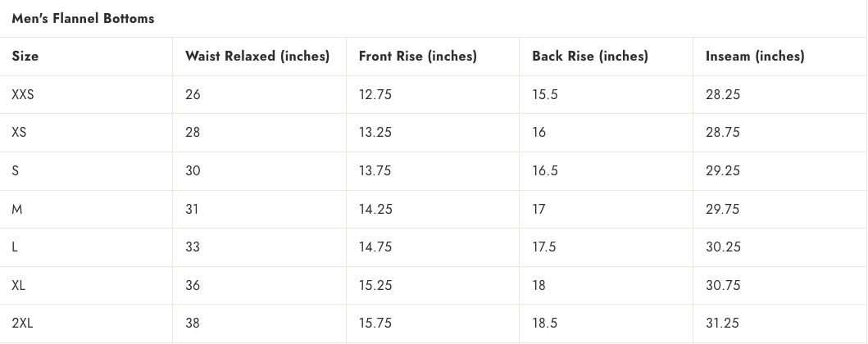
Task: Click front rise value 13.25
Action: (x=375, y=132)
